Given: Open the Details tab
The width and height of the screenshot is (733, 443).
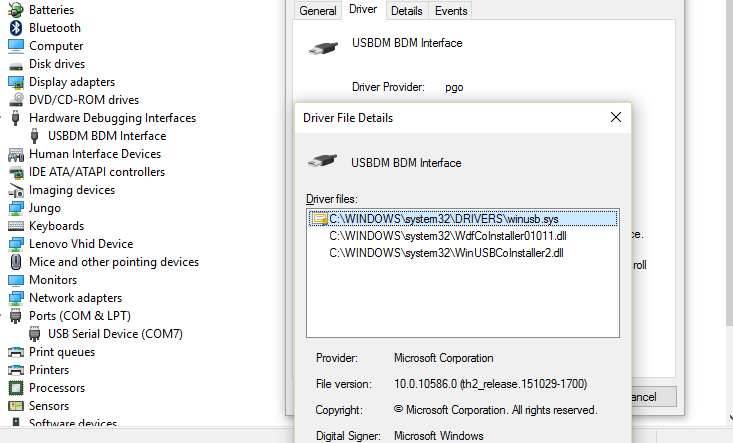Looking at the screenshot, I should tap(406, 11).
